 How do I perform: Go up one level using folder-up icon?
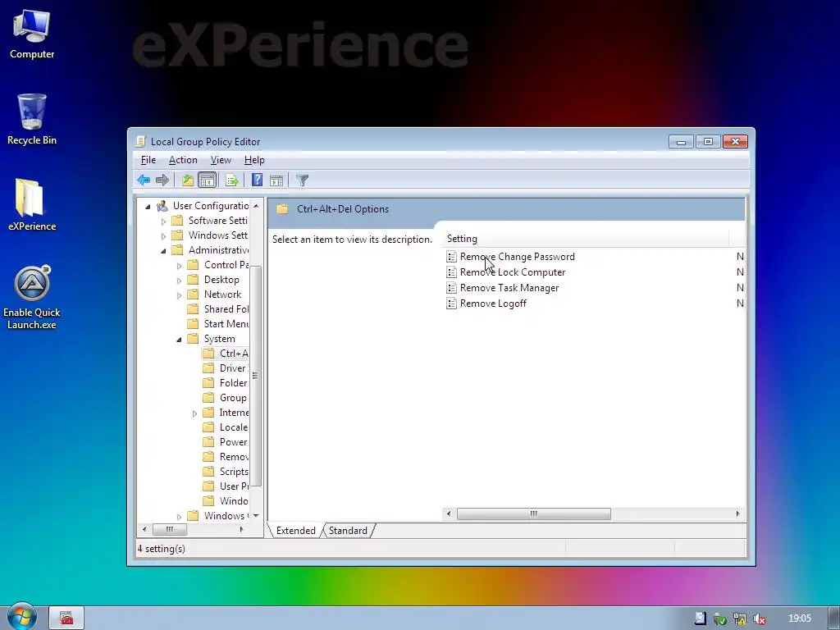[x=188, y=180]
